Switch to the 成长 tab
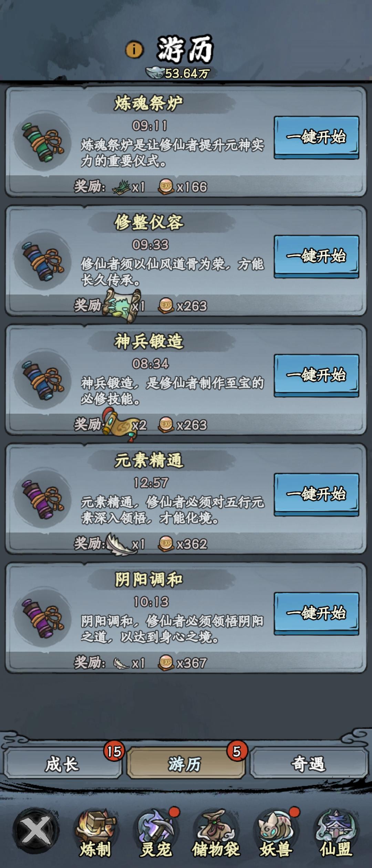 [x=62, y=764]
